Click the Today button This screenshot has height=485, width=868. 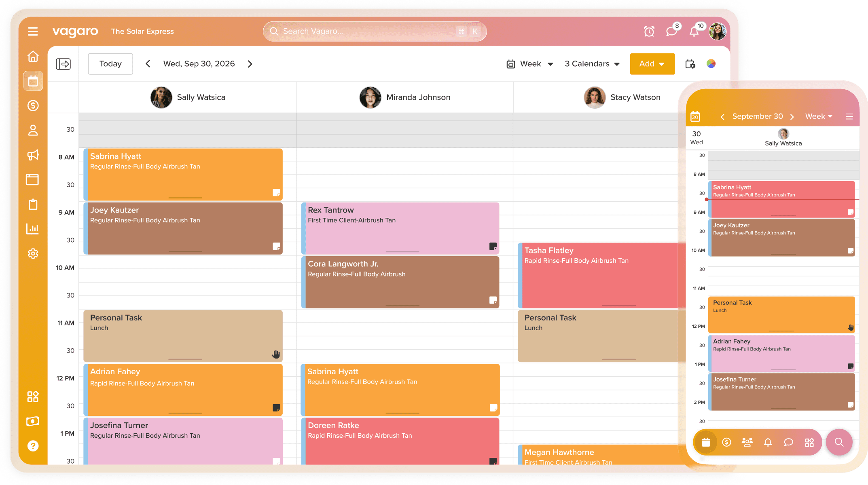(x=110, y=64)
